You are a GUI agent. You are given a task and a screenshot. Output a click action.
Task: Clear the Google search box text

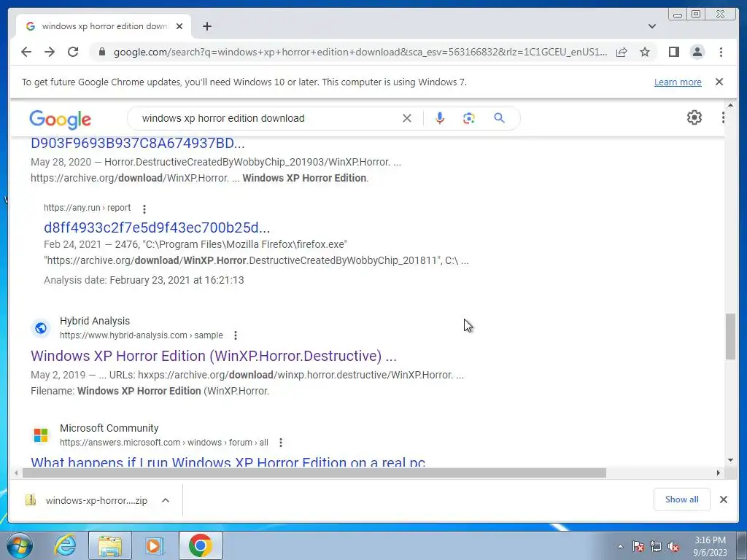point(407,118)
